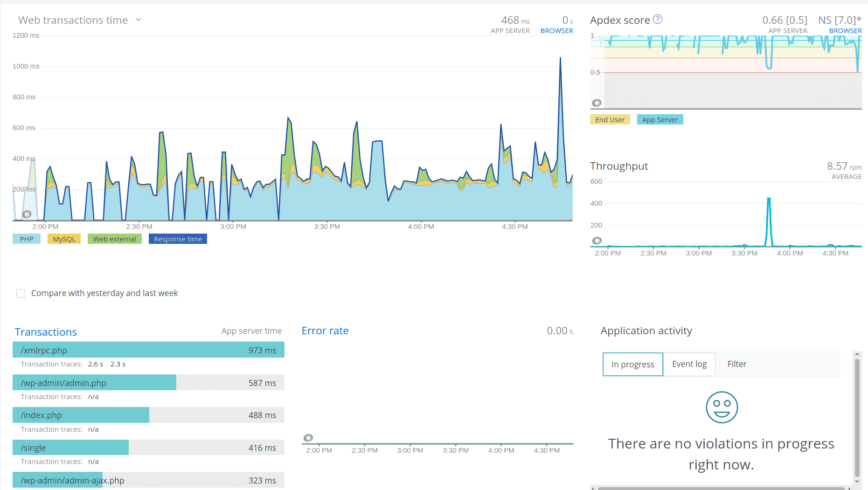
Task: Open the /xmlrpc.php transaction row
Action: [148, 350]
